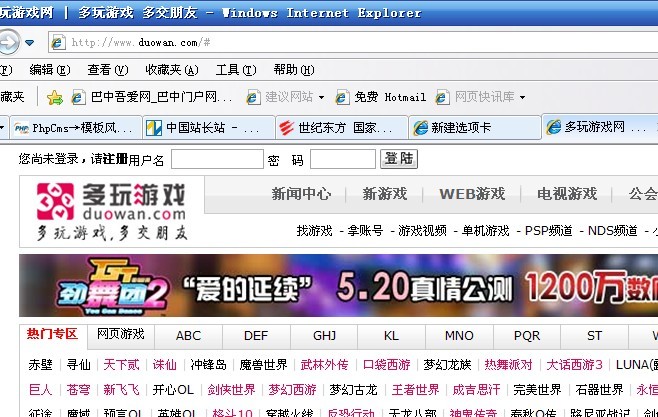The image size is (658, 417).
Task: Open the 完美世界 game link
Action: coord(537,390)
